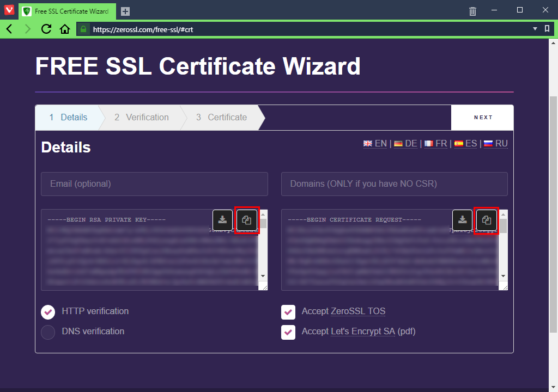
Task: Select the DNS verification radio option
Action: 48,332
